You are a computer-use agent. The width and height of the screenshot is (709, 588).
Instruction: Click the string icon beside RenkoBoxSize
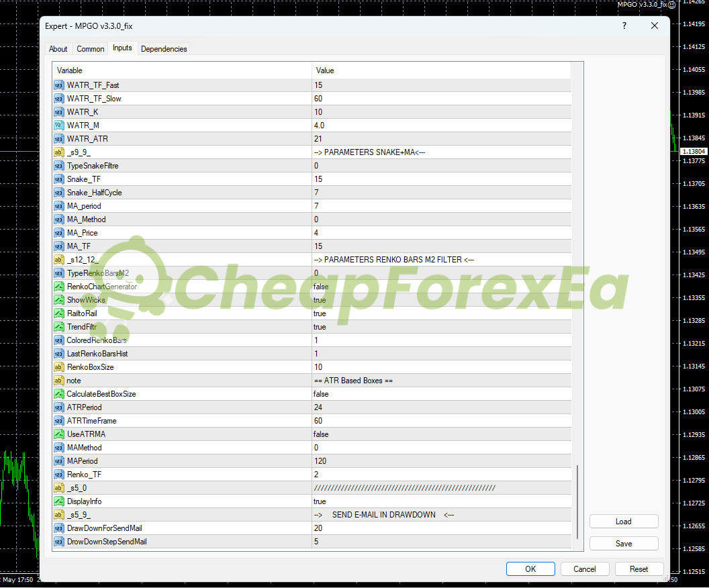(x=59, y=367)
